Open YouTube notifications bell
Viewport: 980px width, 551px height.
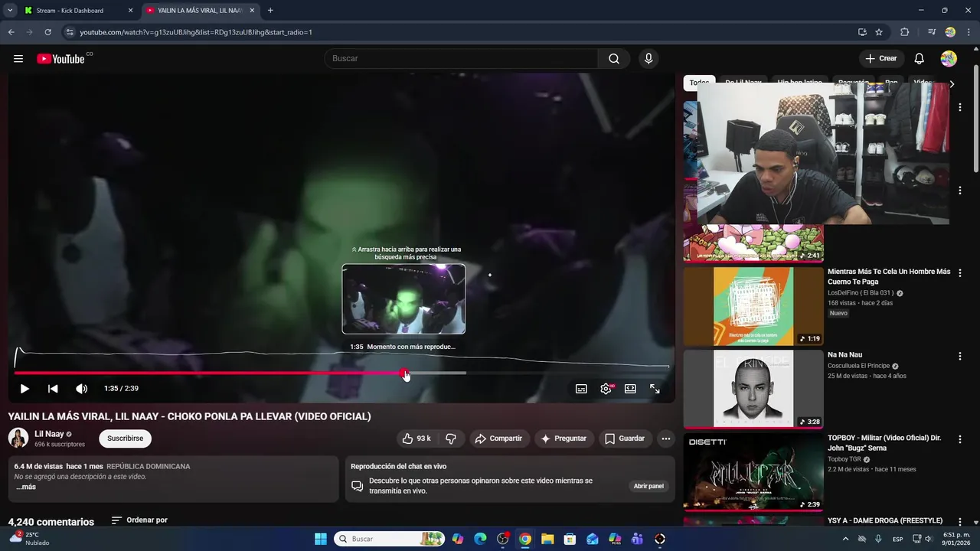[920, 59]
